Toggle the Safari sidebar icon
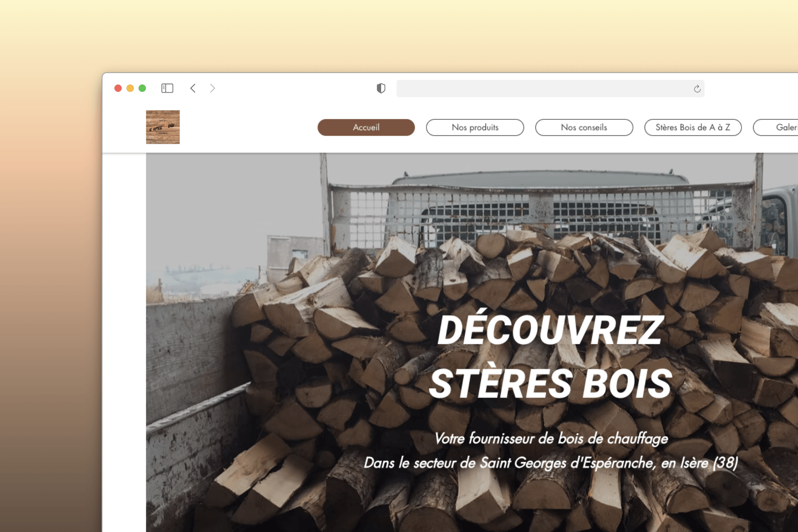798x532 pixels. click(x=167, y=88)
